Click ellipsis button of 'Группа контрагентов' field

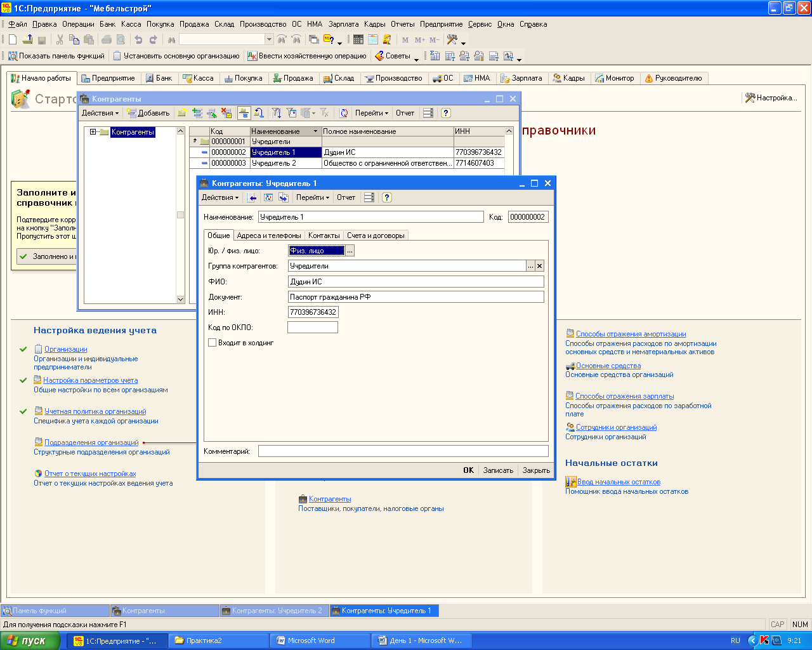(530, 266)
